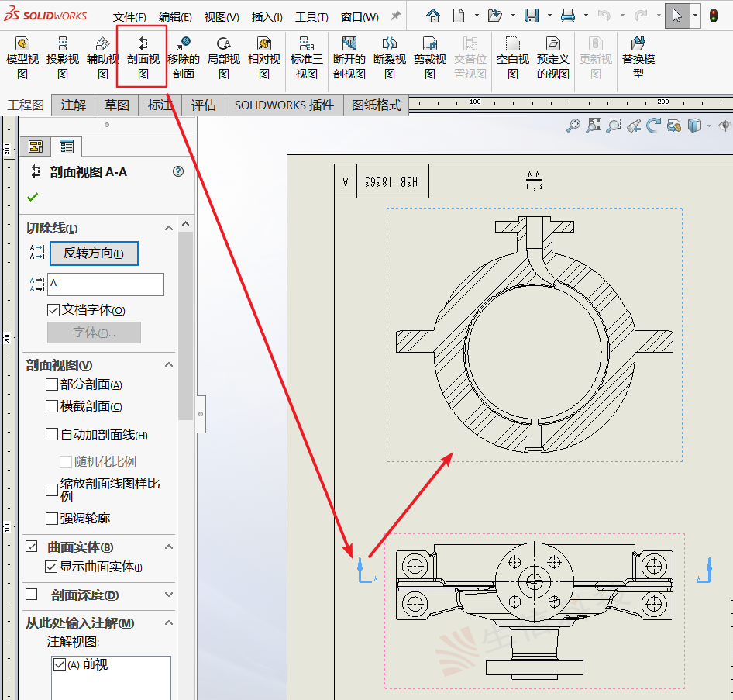Switch to the 草图 (Sketch) tab

(x=117, y=105)
